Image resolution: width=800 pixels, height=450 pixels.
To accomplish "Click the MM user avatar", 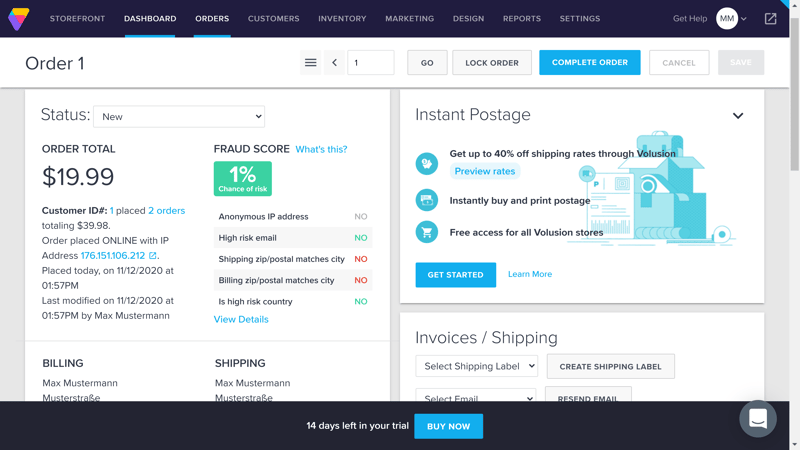I will click(x=727, y=19).
